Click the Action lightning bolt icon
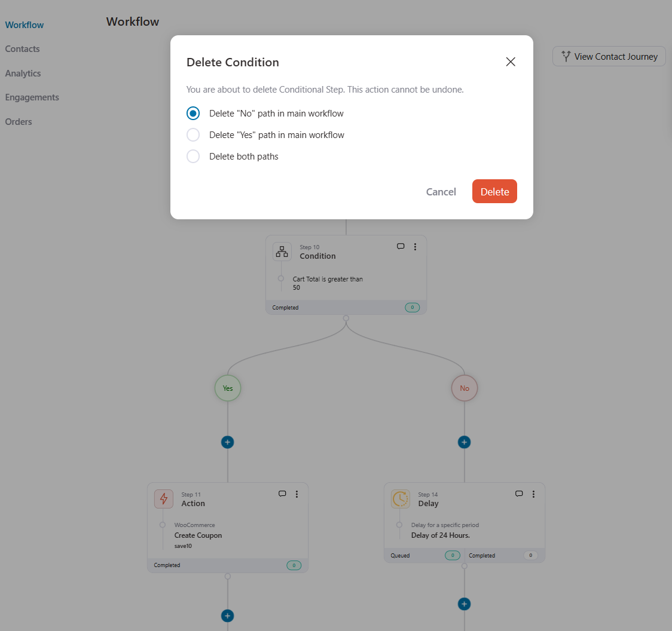This screenshot has width=672, height=631. coord(163,499)
